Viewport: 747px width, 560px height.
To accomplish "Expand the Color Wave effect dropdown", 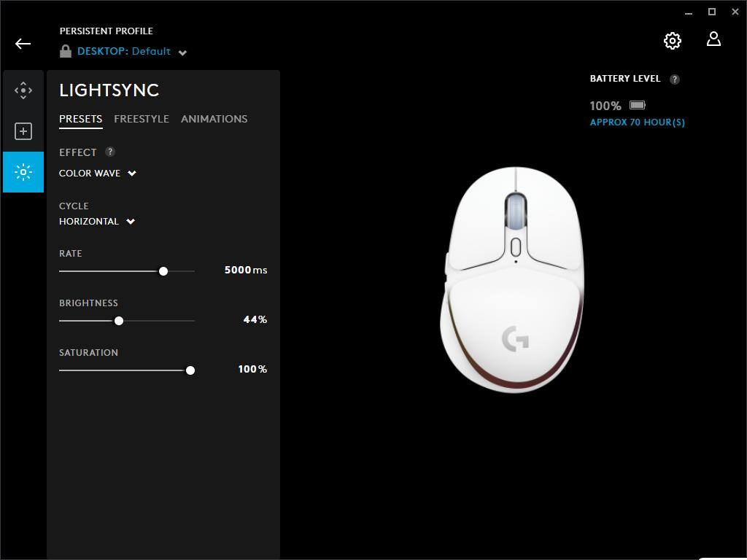I will pyautogui.click(x=132, y=174).
